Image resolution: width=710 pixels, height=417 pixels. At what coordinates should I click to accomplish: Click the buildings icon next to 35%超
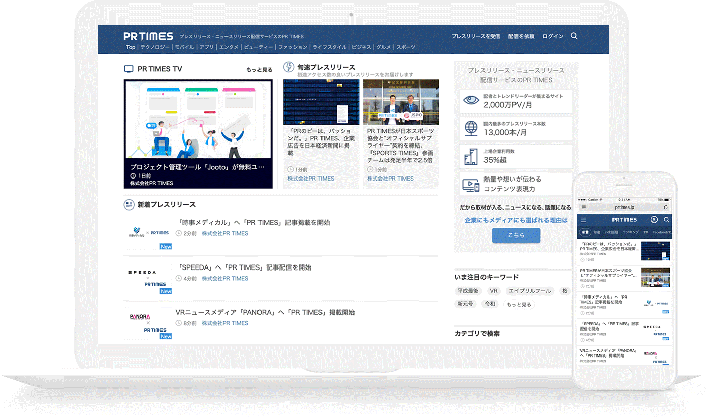click(x=471, y=157)
